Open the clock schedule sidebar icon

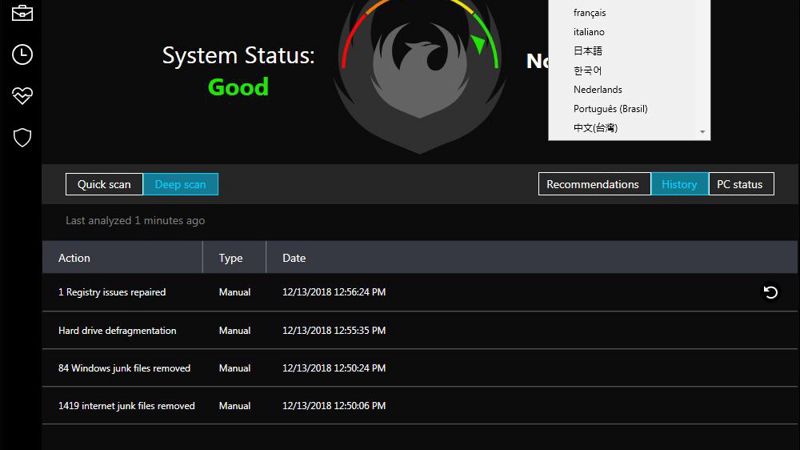coord(22,55)
